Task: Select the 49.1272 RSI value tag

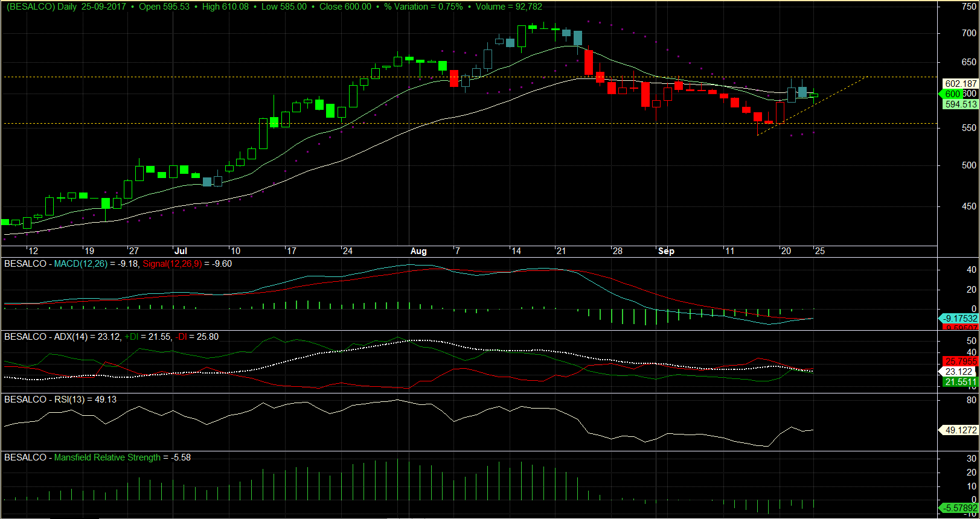Action: (958, 430)
